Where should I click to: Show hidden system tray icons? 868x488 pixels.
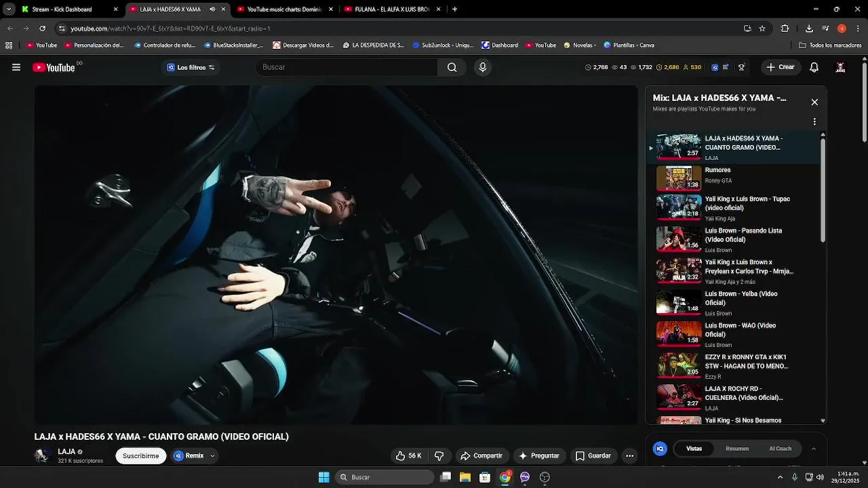click(x=780, y=477)
